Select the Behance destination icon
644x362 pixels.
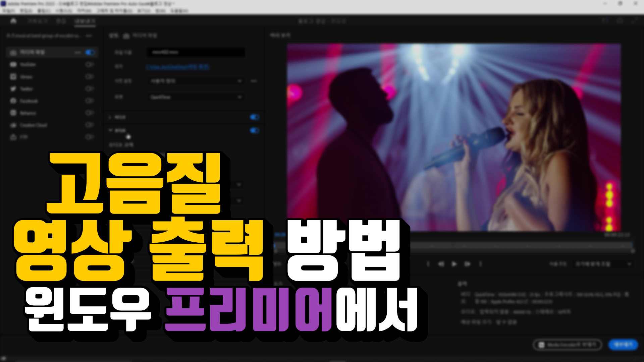click(x=13, y=113)
